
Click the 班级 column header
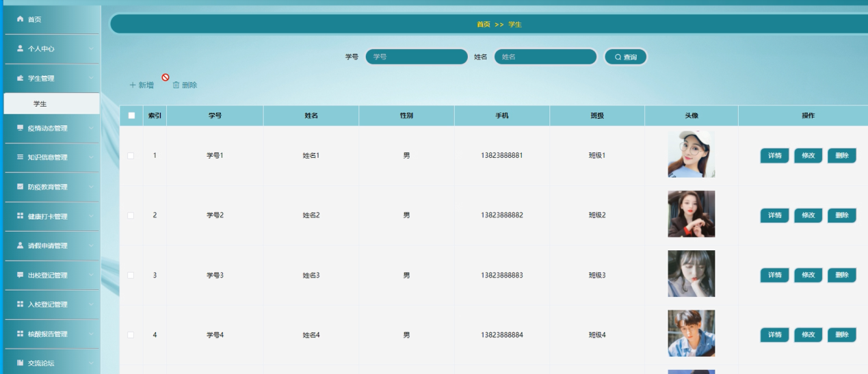tap(597, 116)
